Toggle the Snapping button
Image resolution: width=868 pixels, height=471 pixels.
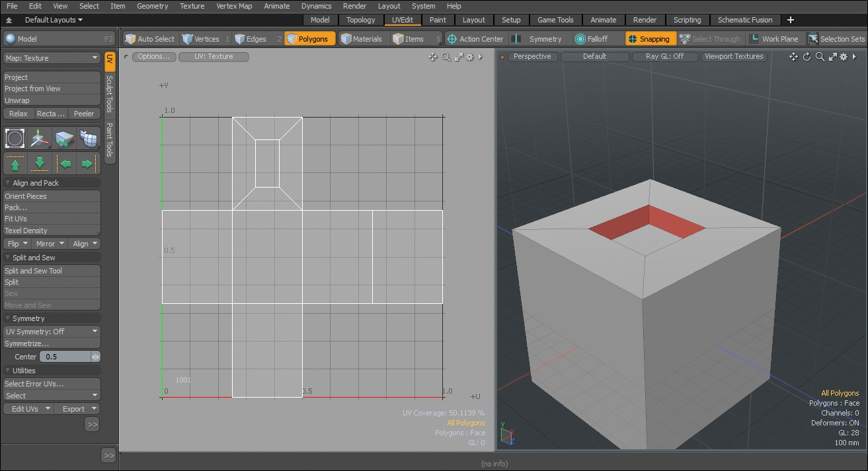648,39
